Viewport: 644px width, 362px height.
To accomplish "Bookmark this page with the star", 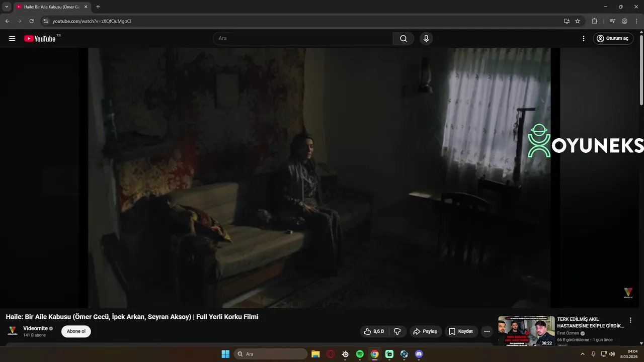I will 578,21.
